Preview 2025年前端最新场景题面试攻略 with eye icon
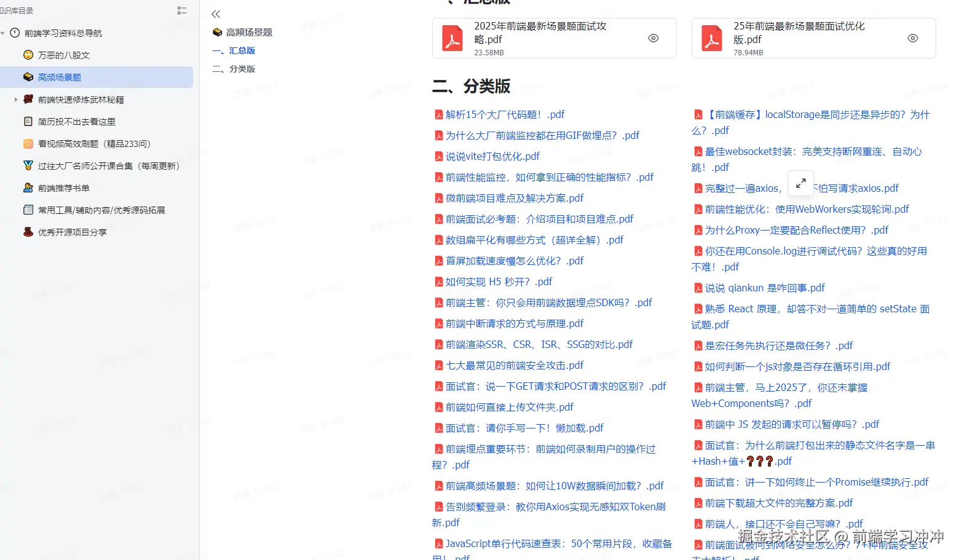Viewport: 959px width, 560px height. (x=653, y=38)
